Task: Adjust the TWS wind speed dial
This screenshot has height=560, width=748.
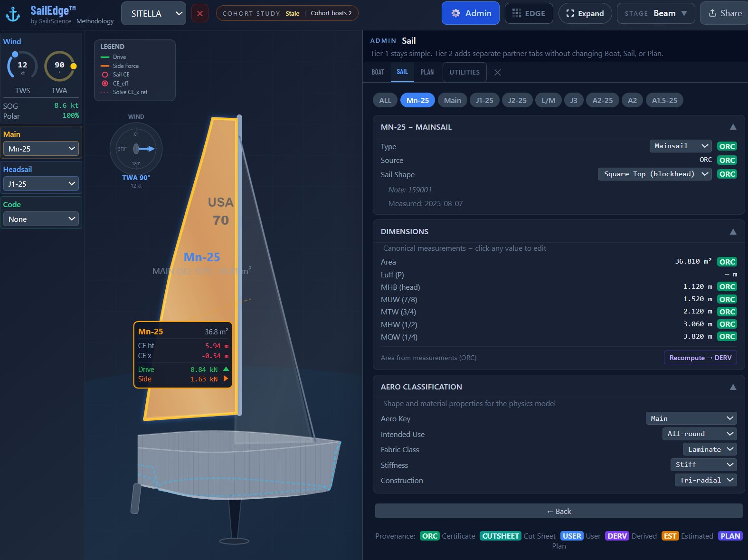Action: pos(22,66)
